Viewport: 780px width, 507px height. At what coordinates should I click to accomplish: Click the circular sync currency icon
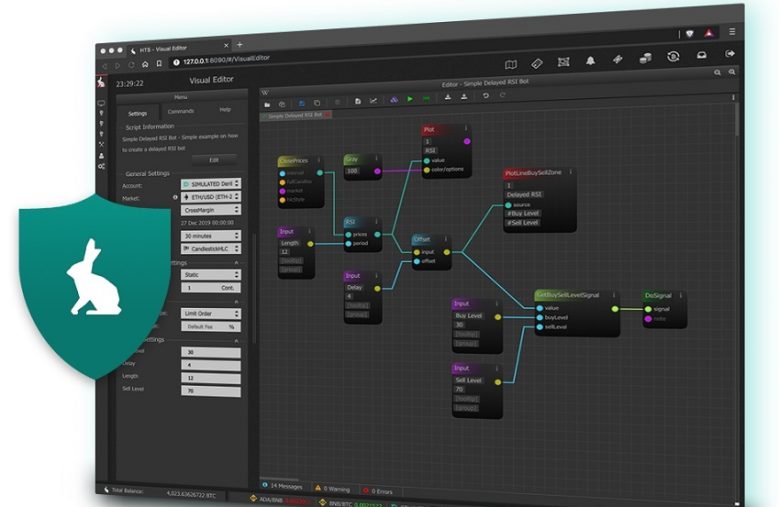[x=673, y=57]
